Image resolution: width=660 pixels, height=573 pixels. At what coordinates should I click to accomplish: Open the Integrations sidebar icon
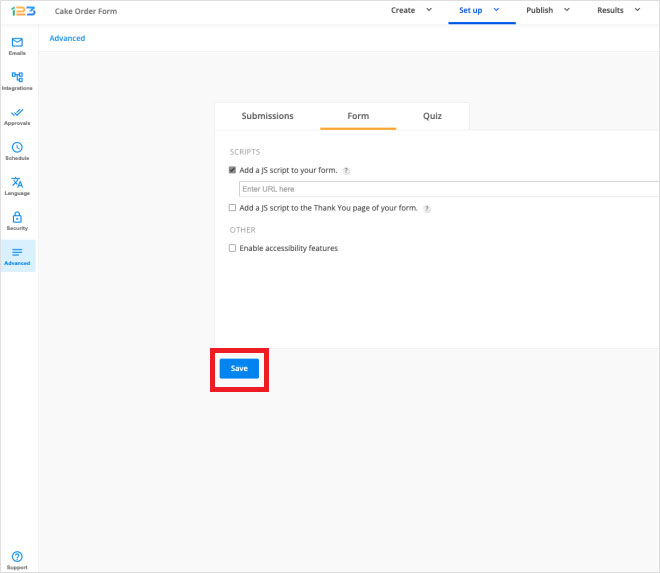(x=17, y=78)
